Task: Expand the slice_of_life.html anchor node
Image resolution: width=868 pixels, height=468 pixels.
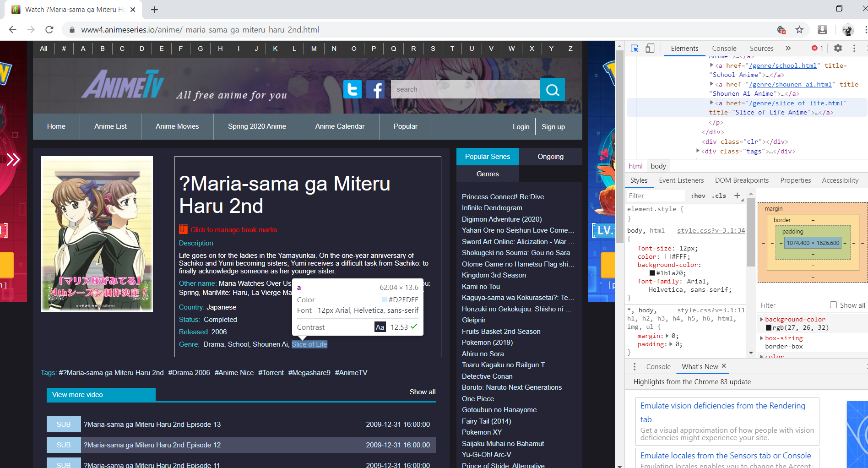Action: pyautogui.click(x=712, y=103)
